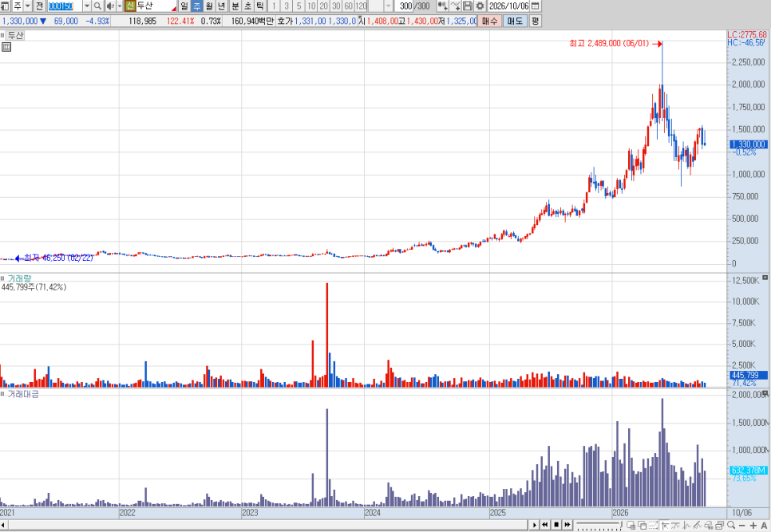
Task: Open the calendar date picker icon
Action: coord(536,6)
